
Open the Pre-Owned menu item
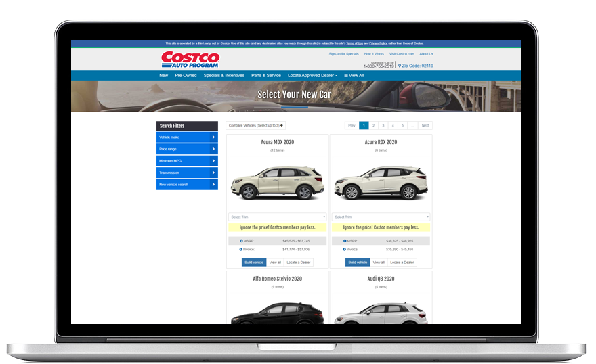[x=186, y=76]
